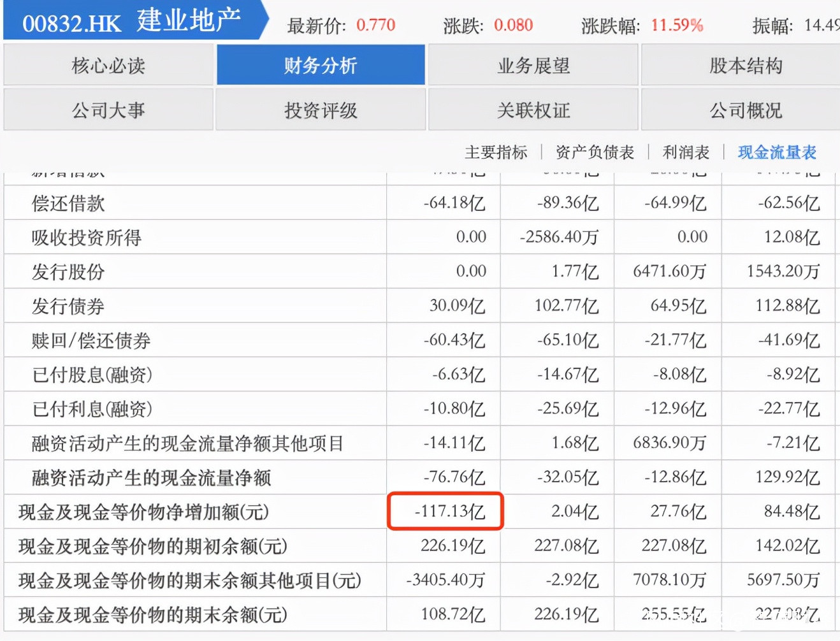Open the 资产负债表 link
Image resolution: width=840 pixels, height=641 pixels.
point(595,152)
